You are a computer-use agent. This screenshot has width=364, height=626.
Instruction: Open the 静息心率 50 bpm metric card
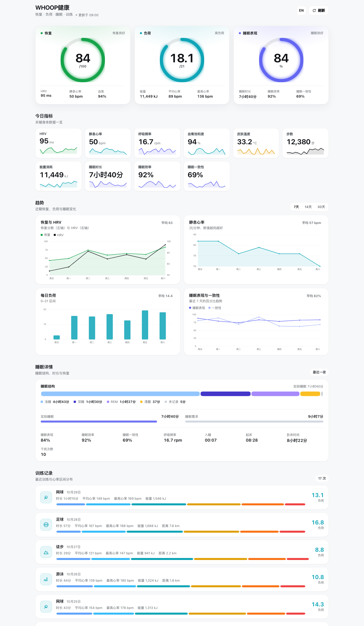(108, 143)
